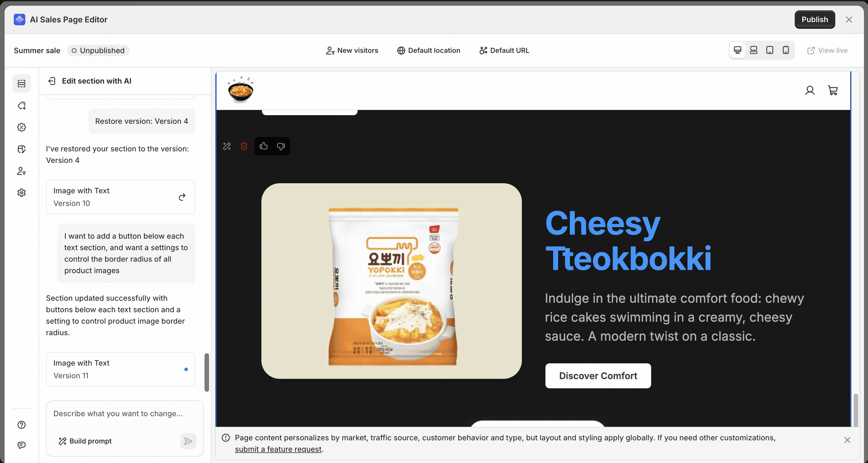
Task: Open the Default URL selector
Action: (504, 51)
